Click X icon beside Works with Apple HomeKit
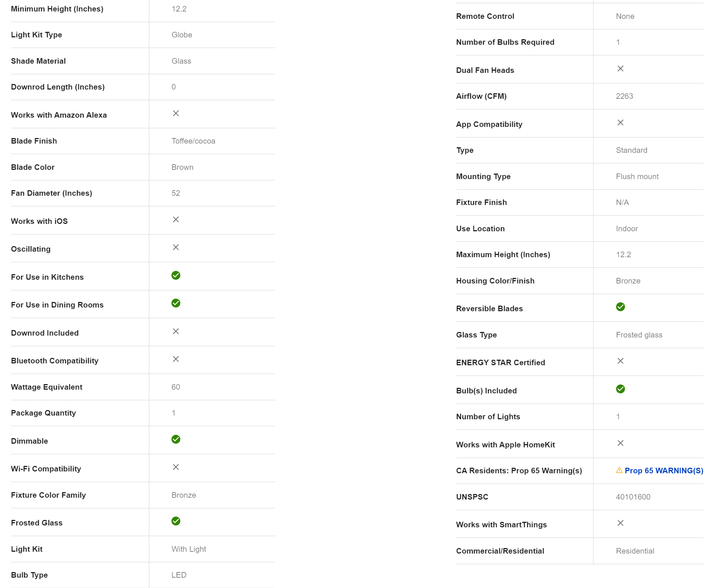 (x=621, y=443)
